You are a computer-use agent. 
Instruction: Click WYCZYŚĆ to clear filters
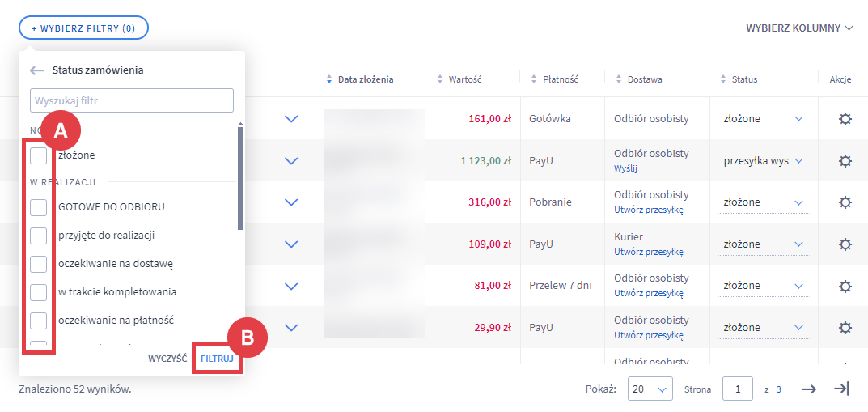(x=167, y=358)
